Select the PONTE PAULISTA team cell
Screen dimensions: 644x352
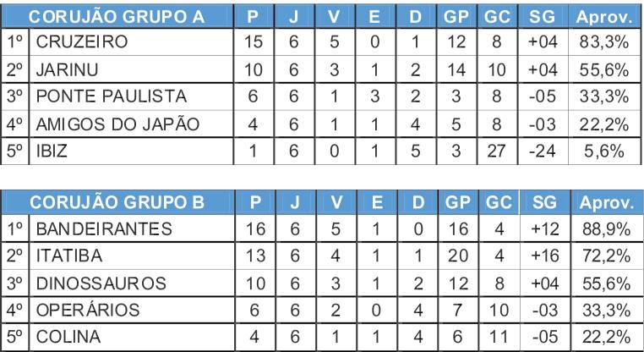coord(131,96)
